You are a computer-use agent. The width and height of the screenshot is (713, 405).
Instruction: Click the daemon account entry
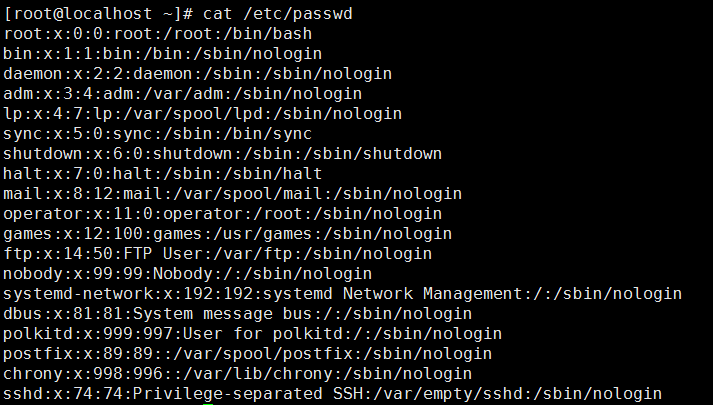pyautogui.click(x=198, y=74)
